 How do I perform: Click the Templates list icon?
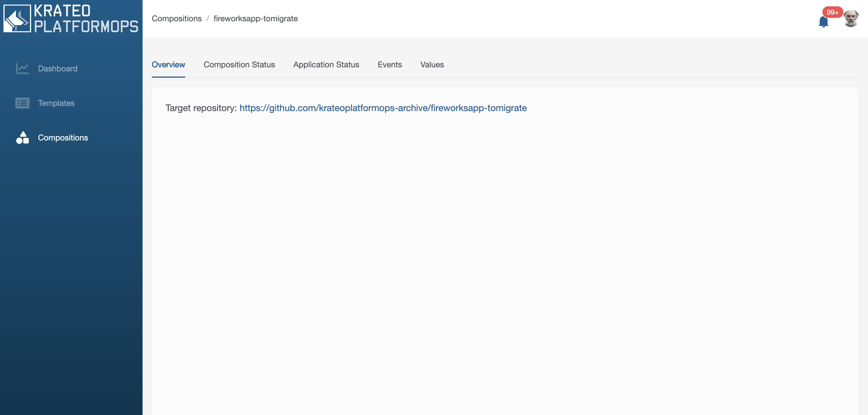coord(22,103)
